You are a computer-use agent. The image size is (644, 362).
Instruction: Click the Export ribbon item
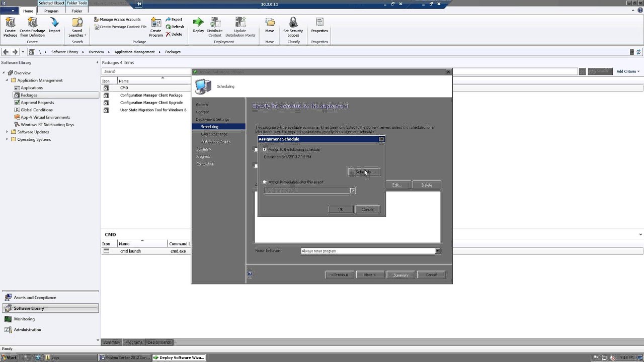pyautogui.click(x=174, y=20)
